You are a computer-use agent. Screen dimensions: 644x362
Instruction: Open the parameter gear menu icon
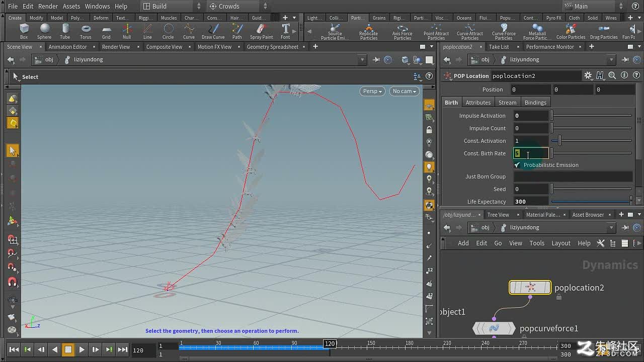588,75
